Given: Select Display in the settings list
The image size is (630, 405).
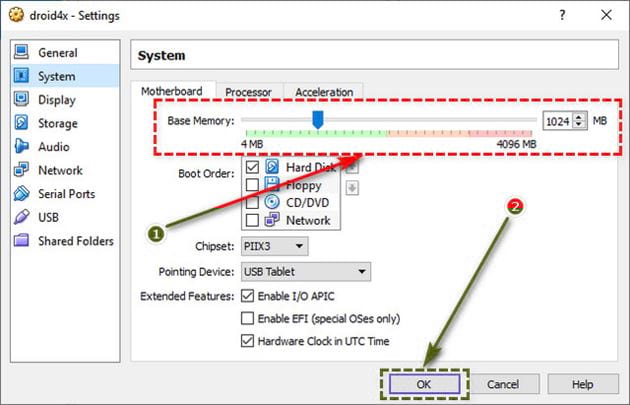Looking at the screenshot, I should coord(65,99).
